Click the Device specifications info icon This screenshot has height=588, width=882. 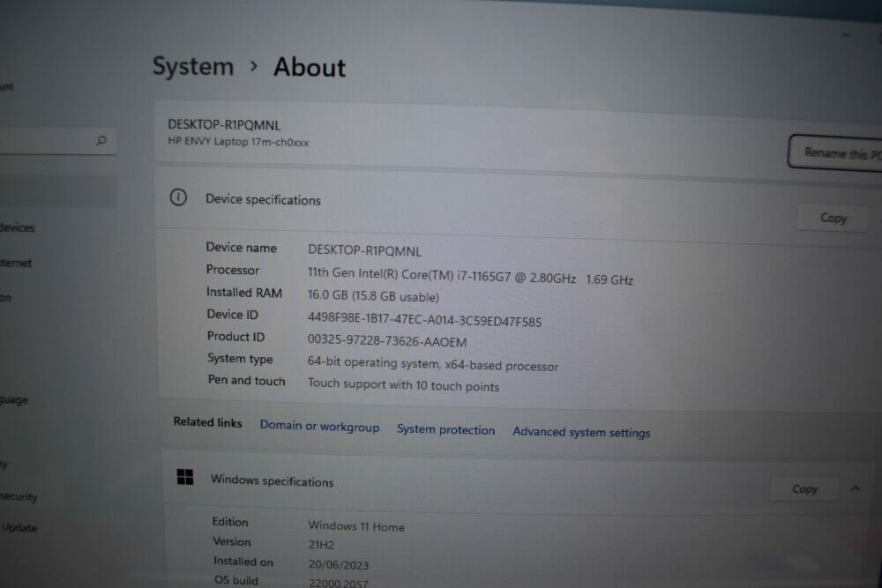tap(178, 197)
